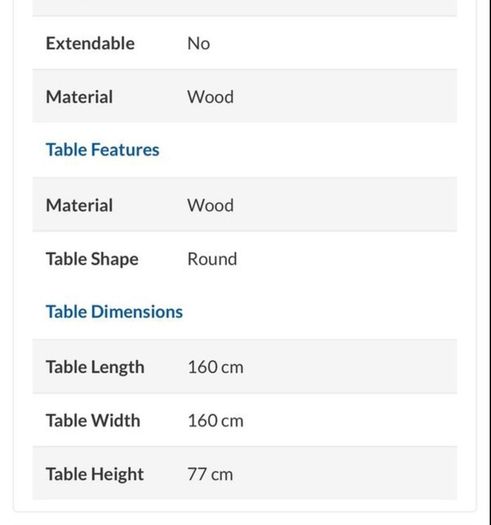The height and width of the screenshot is (525, 491).
Task: Click the 160 cm Table Length value
Action: [x=215, y=367]
